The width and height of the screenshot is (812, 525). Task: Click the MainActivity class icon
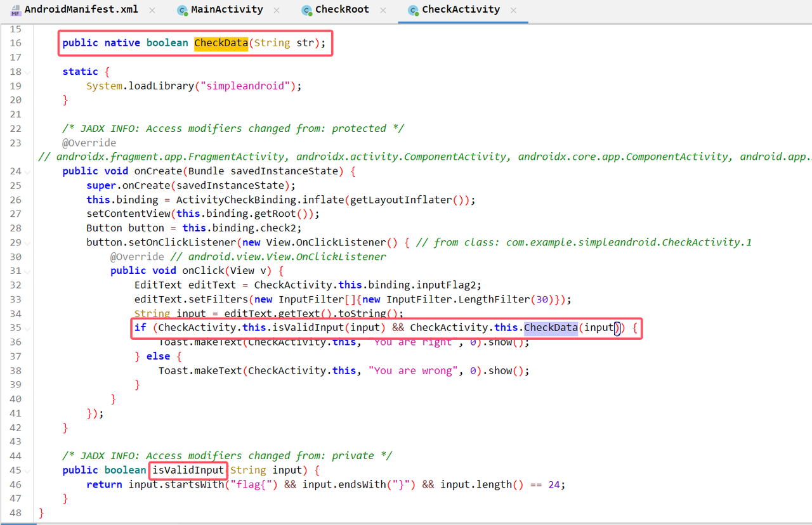(x=182, y=10)
